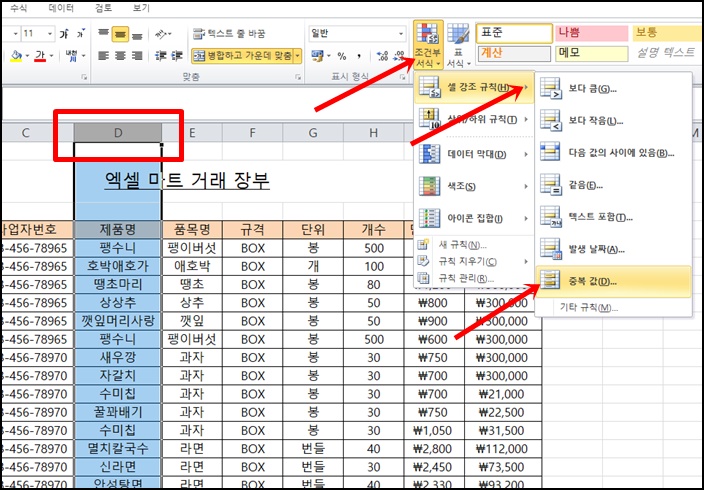This screenshot has height=490, width=704.
Task: Open the 표 서식 table format button
Action: 458,45
